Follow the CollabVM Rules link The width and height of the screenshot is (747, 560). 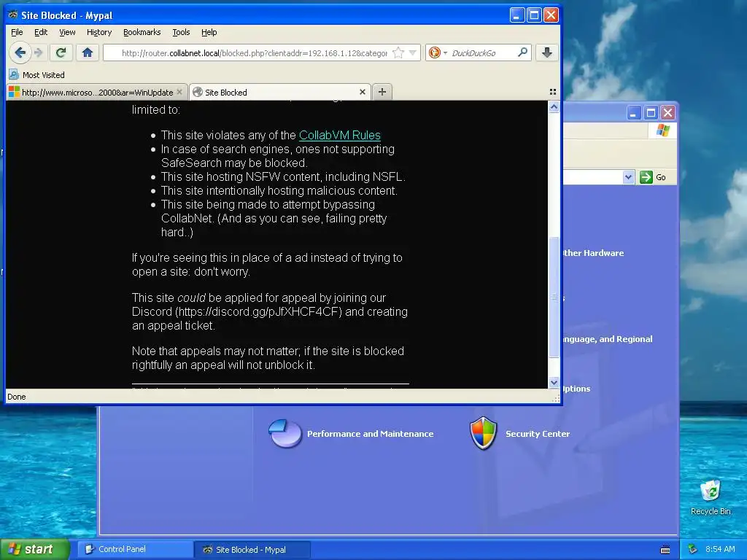340,135
